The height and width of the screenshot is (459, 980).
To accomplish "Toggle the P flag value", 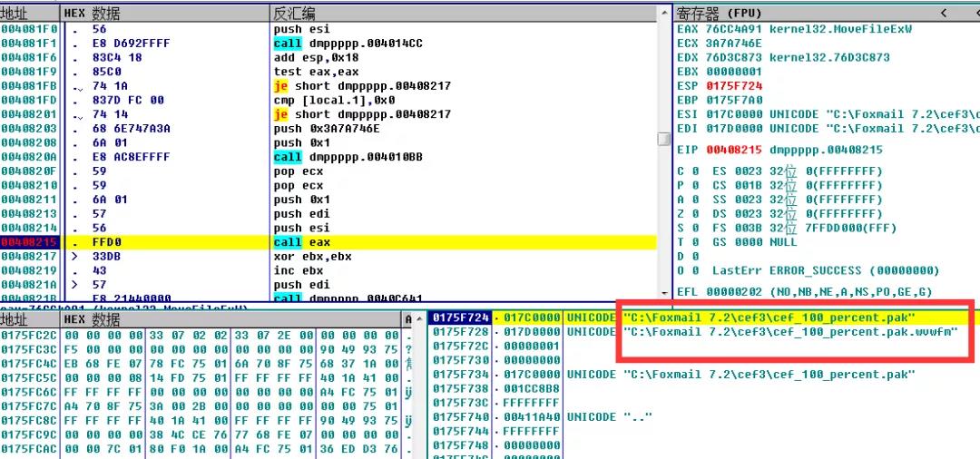I will pos(696,185).
